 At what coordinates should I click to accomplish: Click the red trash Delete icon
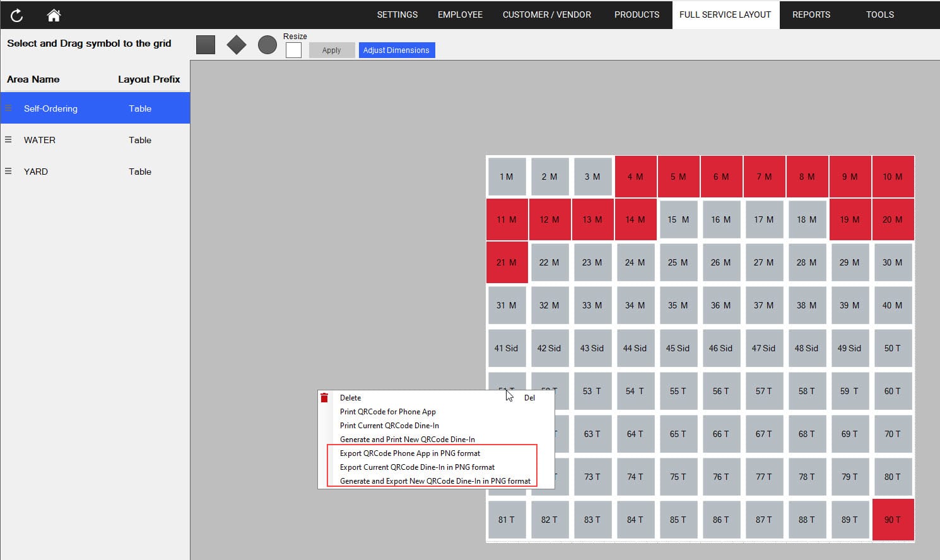tap(324, 398)
